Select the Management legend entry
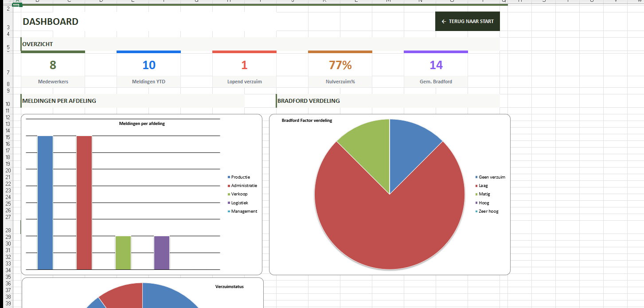 (244, 211)
